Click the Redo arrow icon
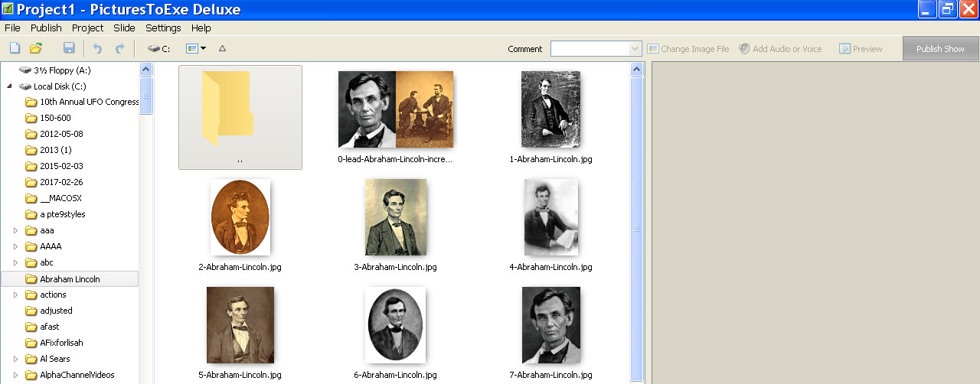 pos(119,48)
